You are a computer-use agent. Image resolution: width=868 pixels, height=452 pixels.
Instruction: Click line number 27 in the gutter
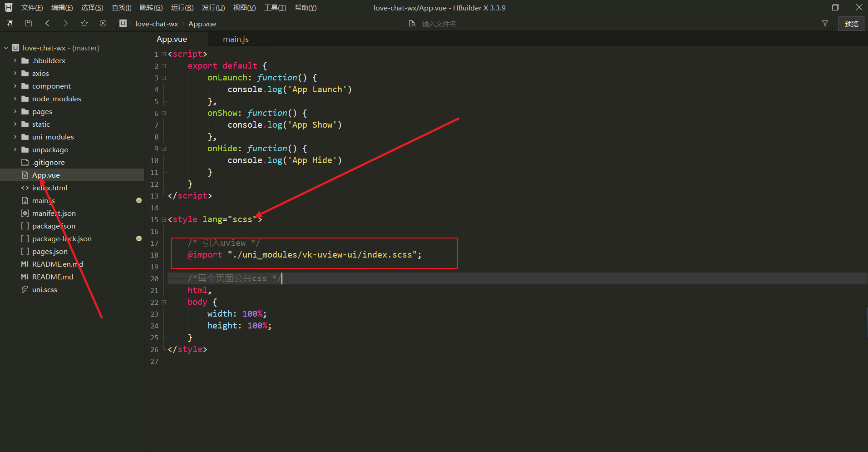pos(154,361)
